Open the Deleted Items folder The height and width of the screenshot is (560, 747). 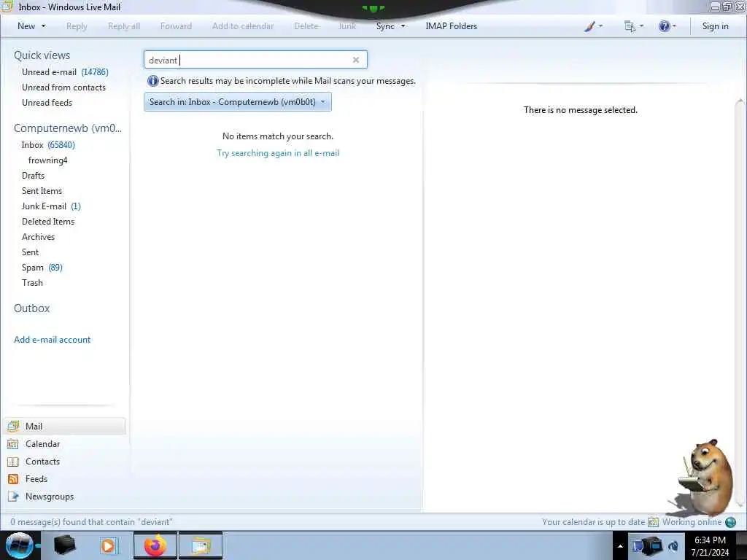[x=48, y=222]
